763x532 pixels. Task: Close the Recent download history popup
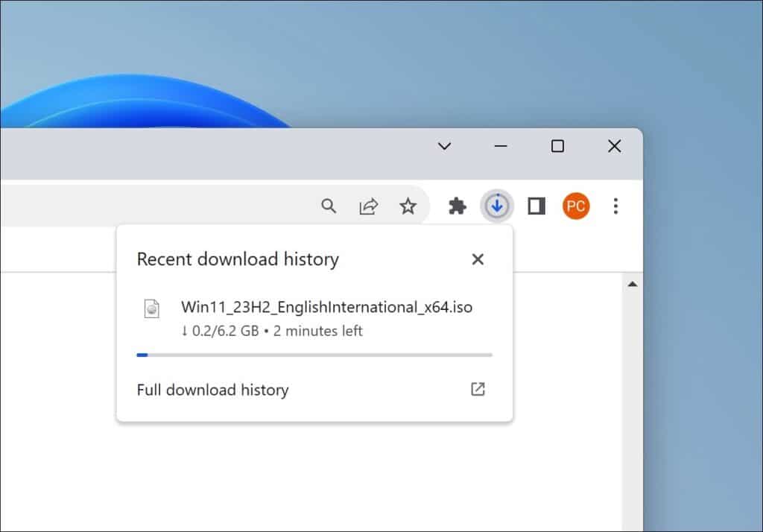(x=478, y=259)
